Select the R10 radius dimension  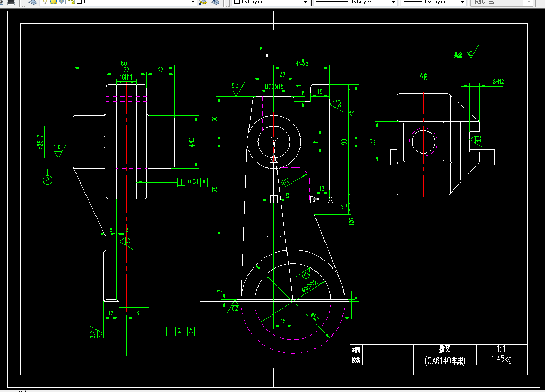pos(285,181)
